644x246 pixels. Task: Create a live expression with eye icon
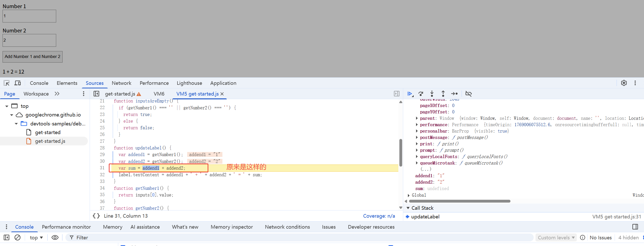pos(55,238)
